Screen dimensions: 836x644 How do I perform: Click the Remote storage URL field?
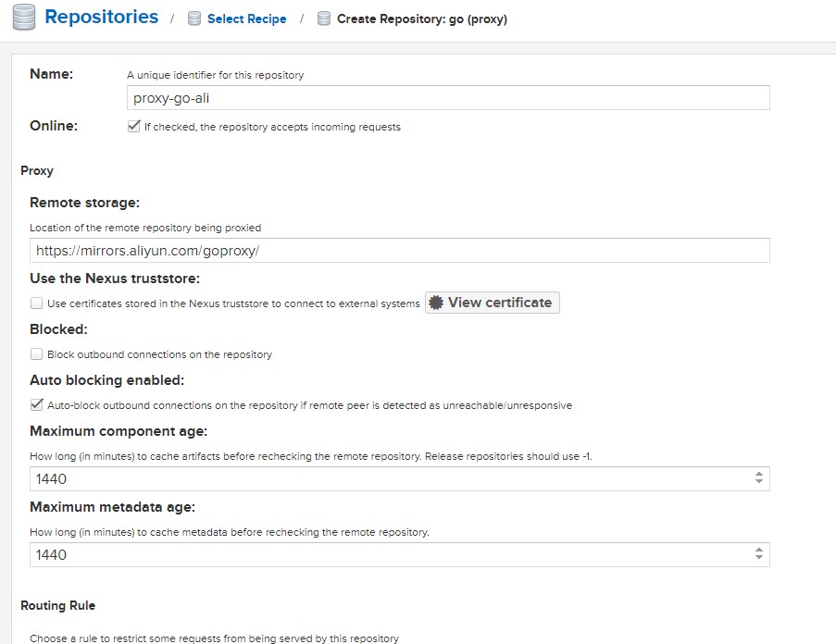coord(399,251)
